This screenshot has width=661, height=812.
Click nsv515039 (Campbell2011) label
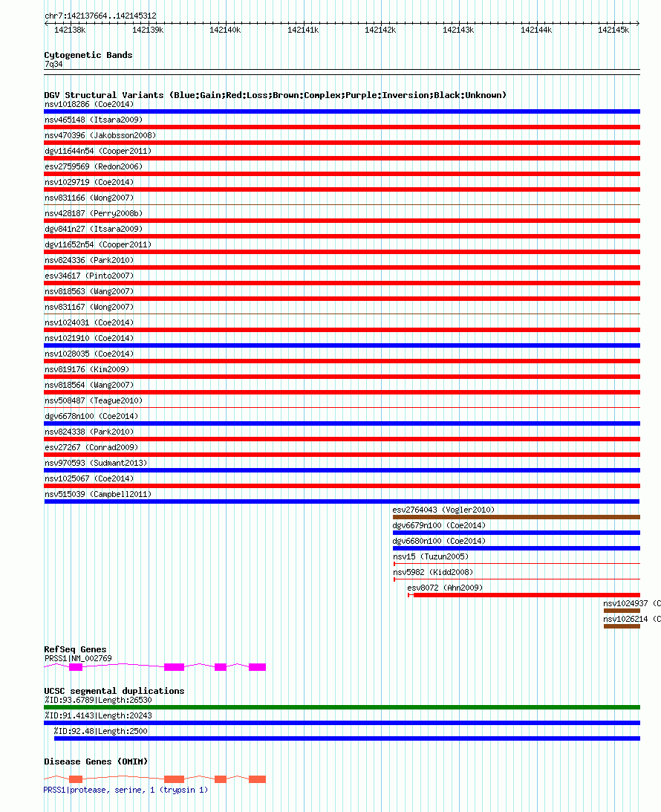click(x=98, y=494)
